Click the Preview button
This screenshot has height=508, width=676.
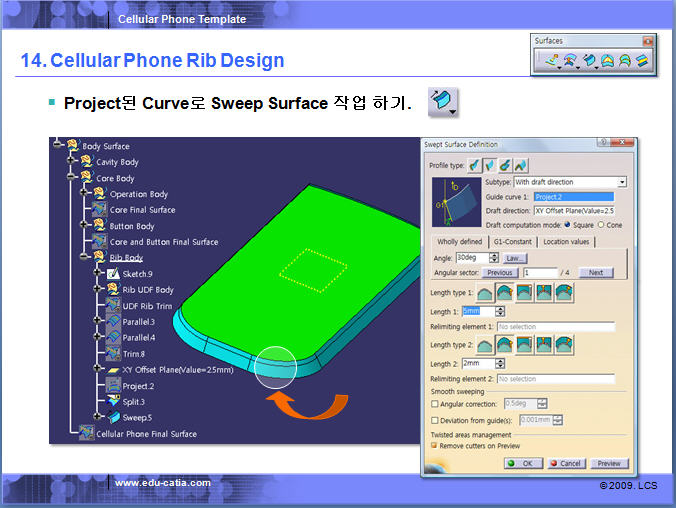(x=609, y=463)
